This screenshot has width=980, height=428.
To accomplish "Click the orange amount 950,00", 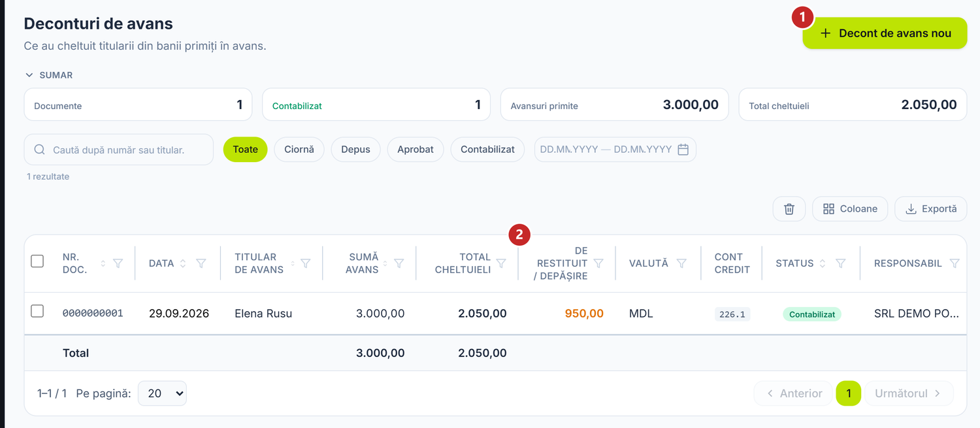I will click(584, 314).
